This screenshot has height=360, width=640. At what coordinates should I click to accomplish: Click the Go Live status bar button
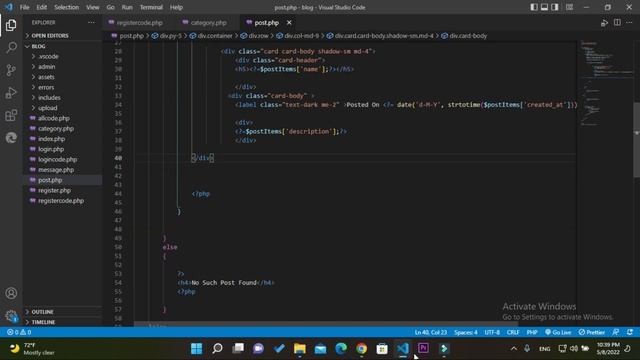pyautogui.click(x=558, y=332)
